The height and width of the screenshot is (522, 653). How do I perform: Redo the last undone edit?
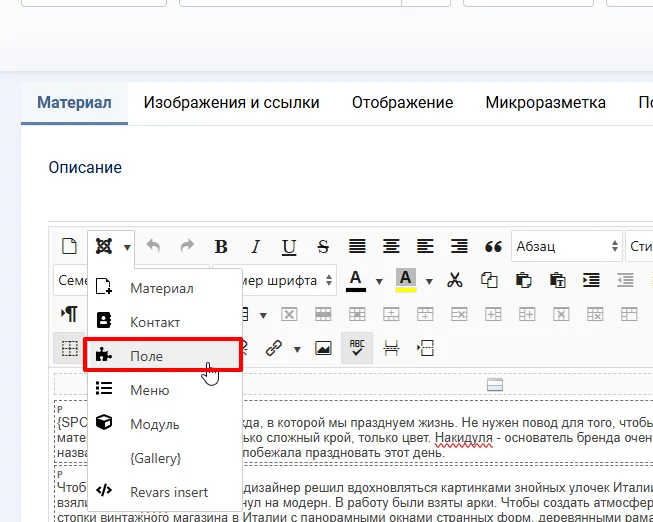click(187, 246)
